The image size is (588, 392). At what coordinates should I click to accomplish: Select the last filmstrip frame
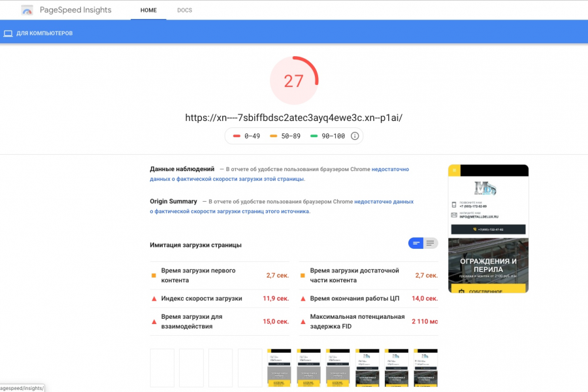425,368
